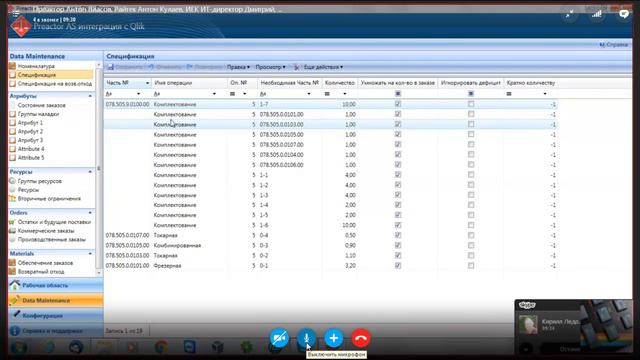Screen dimensions: 640x360
Task: Switch to Data Maintenance pane button
Action: [x=56, y=300]
